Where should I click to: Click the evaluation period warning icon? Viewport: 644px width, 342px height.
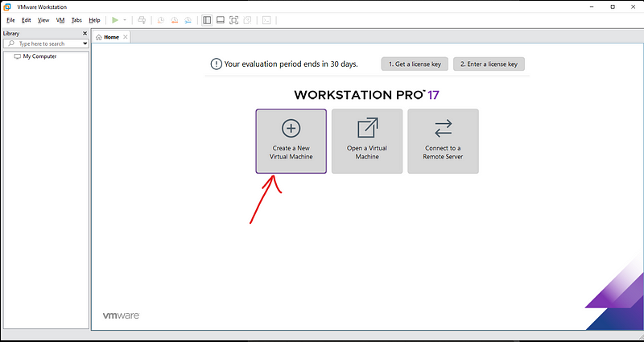pyautogui.click(x=216, y=64)
